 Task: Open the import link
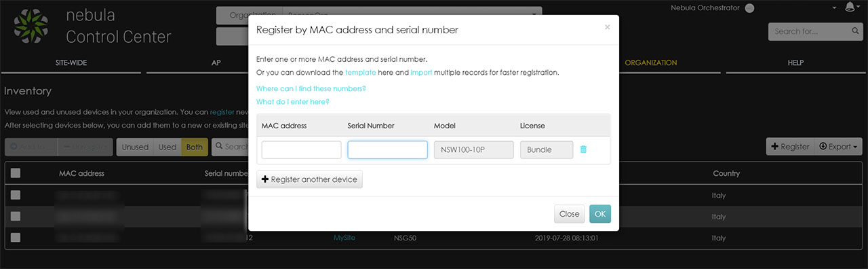[x=421, y=72]
